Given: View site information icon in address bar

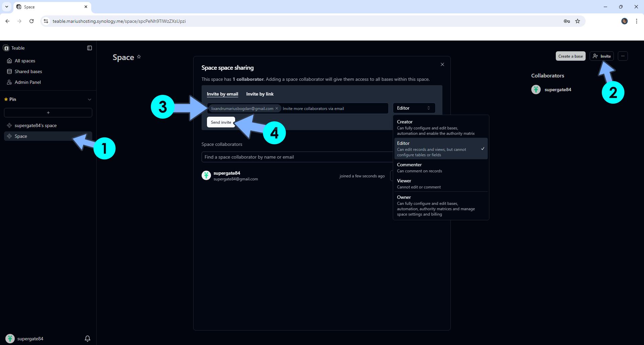Looking at the screenshot, I should [x=46, y=21].
